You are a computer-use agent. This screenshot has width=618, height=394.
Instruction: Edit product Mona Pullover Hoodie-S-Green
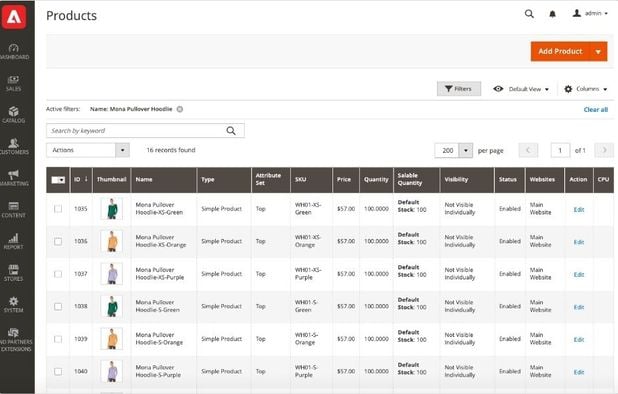(x=579, y=307)
